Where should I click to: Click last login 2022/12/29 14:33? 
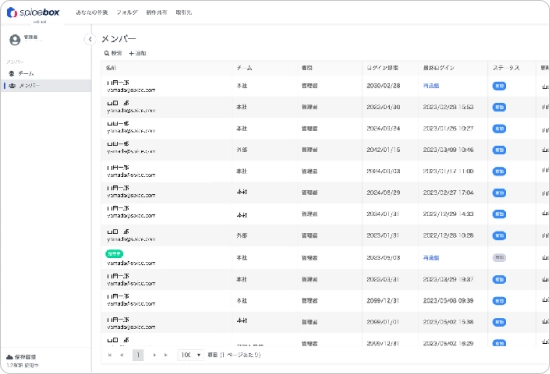[448, 214]
